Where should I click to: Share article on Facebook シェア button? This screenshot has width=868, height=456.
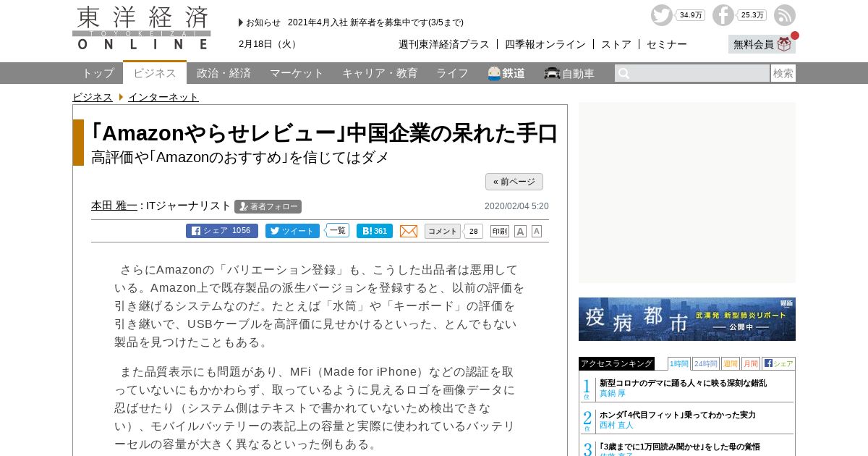[x=222, y=231]
